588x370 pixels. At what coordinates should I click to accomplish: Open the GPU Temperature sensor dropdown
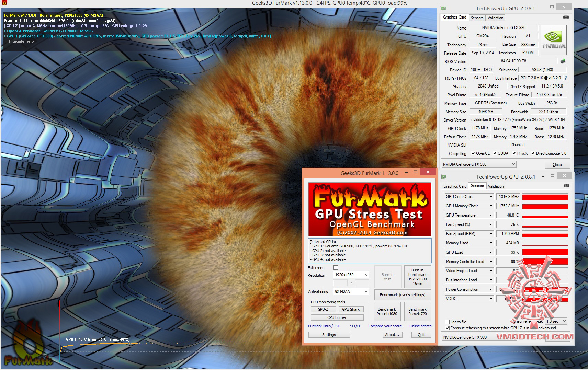[x=491, y=215]
